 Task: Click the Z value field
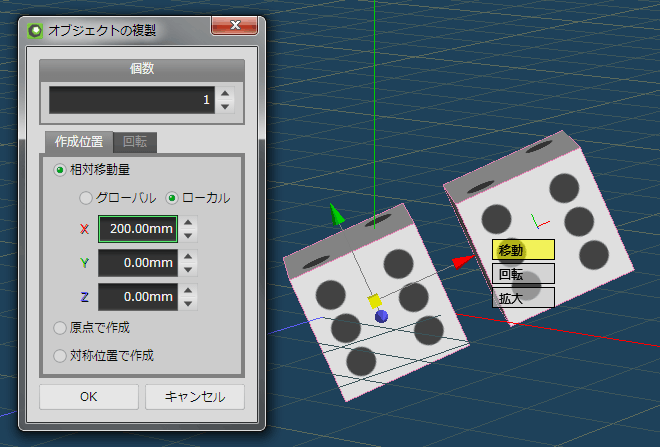pos(138,297)
